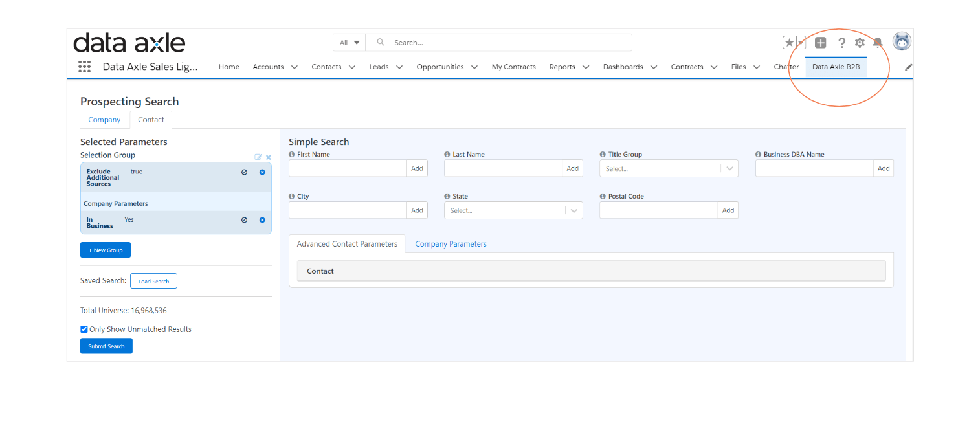This screenshot has width=980, height=433.
Task: Remove the In Business parameter
Action: 262,220
